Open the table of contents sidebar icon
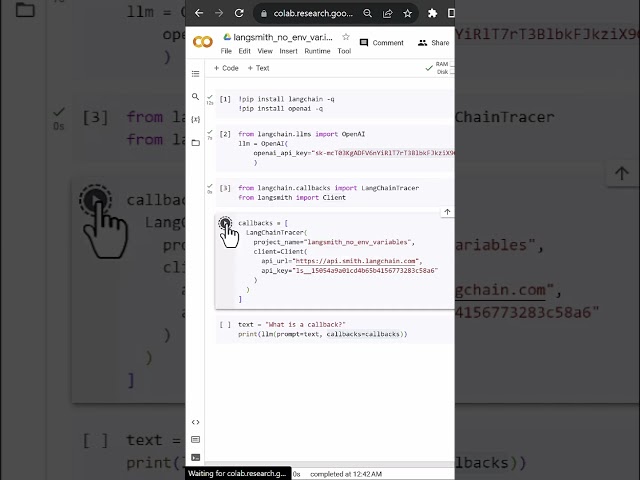The height and width of the screenshot is (480, 640). click(x=196, y=74)
